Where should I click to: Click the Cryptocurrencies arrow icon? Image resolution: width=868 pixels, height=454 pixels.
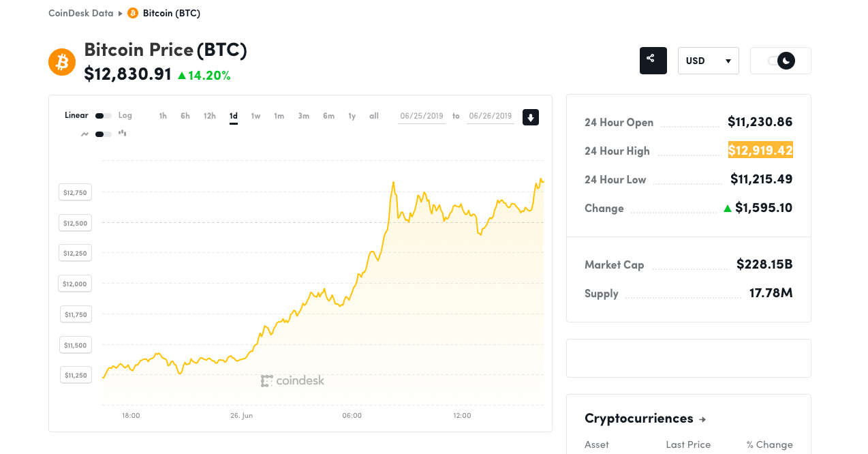point(702,419)
